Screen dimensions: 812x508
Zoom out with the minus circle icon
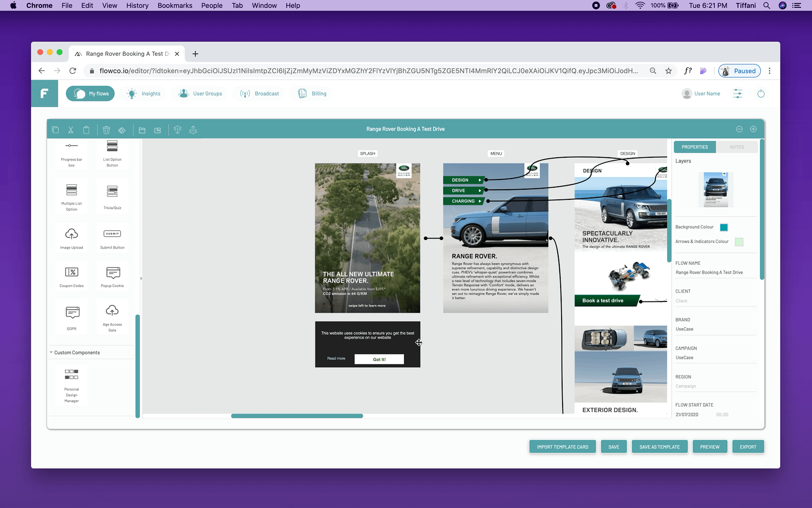(x=739, y=129)
